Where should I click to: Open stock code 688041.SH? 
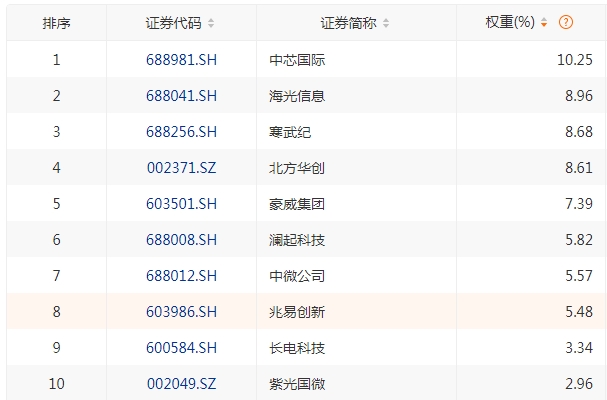pyautogui.click(x=181, y=96)
